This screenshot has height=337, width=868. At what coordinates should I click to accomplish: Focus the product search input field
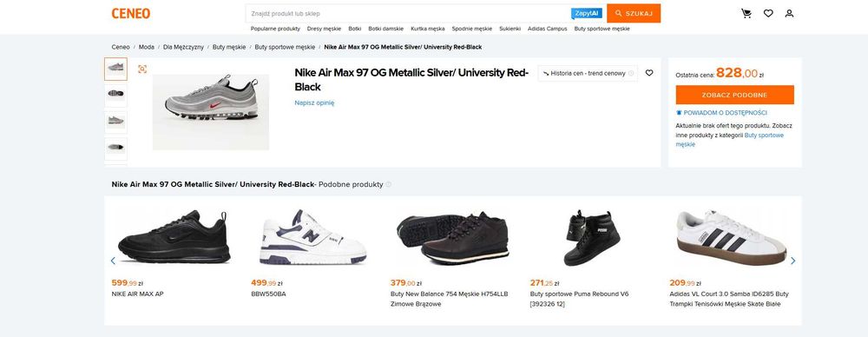coord(409,13)
